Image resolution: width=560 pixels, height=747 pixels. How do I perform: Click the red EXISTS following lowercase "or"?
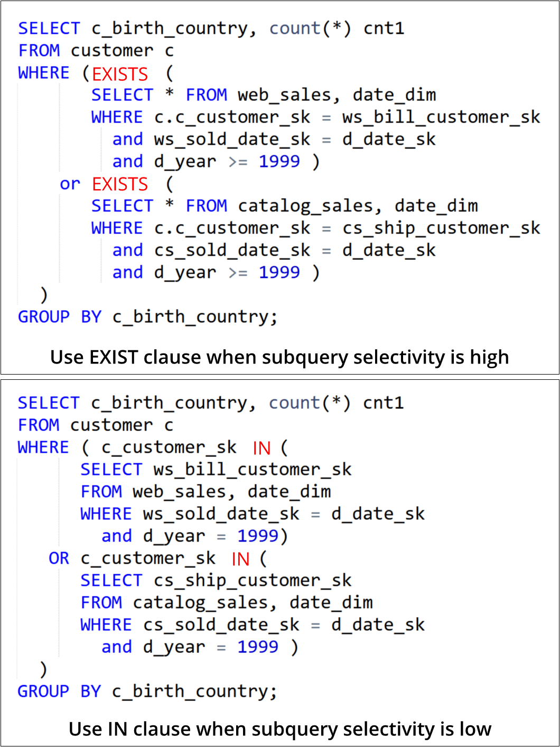click(x=120, y=184)
